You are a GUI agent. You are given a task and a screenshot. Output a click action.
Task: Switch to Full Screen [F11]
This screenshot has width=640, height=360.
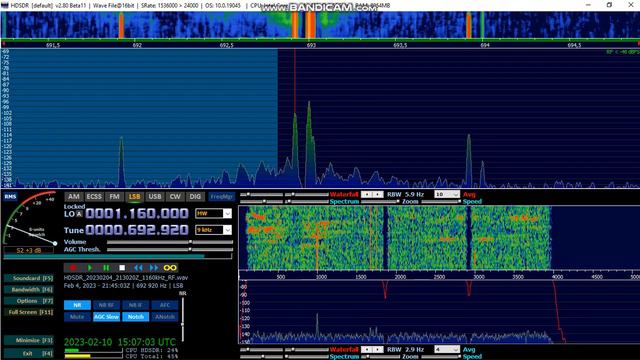point(29,312)
